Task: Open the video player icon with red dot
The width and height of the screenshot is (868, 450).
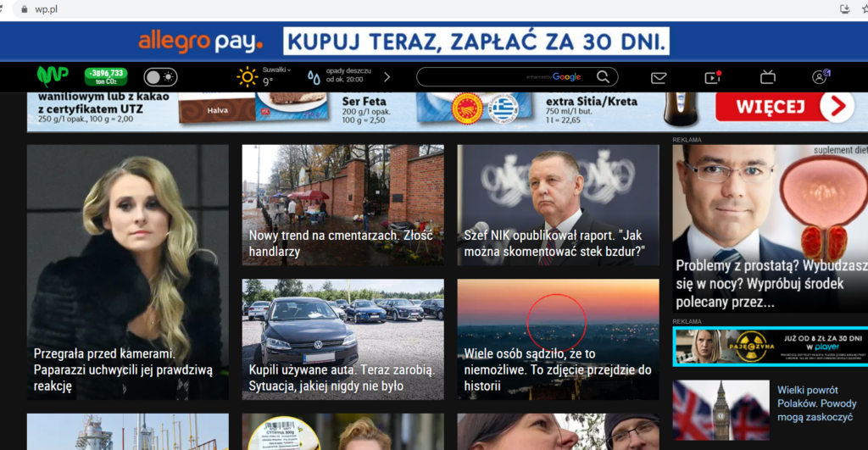Action: 712,77
